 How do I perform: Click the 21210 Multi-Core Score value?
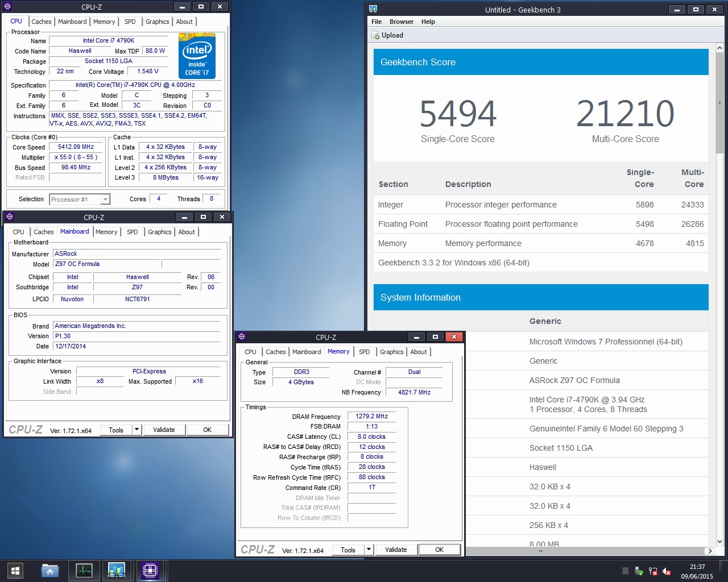click(x=625, y=114)
